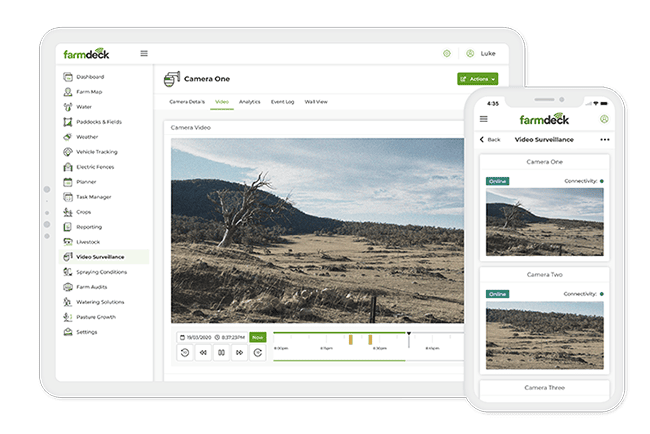650x434 pixels.
Task: Switch to the Analytics tab
Action: [250, 102]
